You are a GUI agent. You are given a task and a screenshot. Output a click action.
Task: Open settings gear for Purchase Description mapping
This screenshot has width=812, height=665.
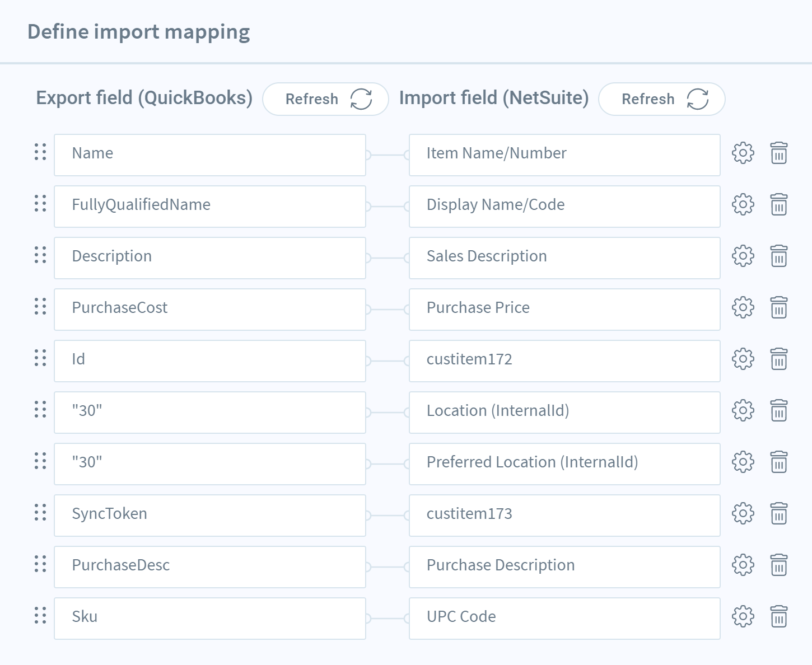click(743, 565)
